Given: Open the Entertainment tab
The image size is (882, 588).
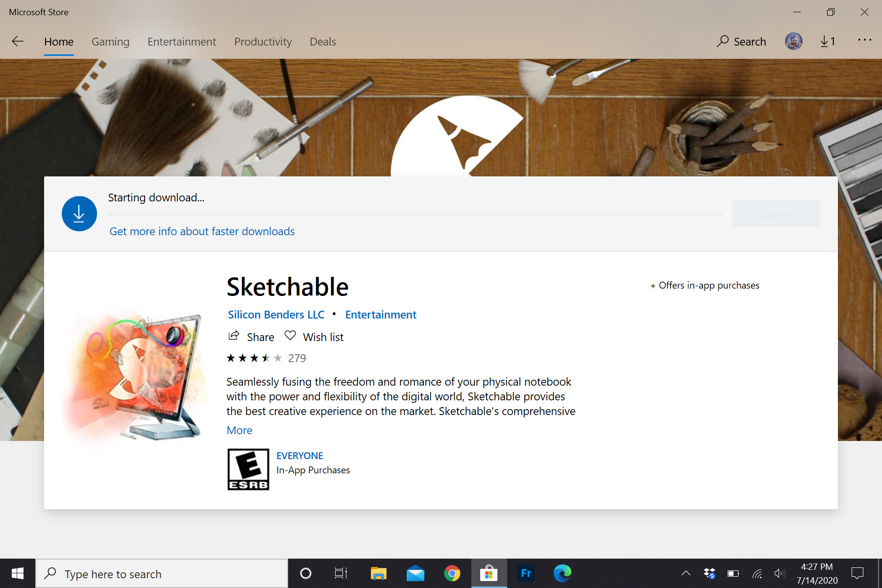Looking at the screenshot, I should click(x=182, y=42).
